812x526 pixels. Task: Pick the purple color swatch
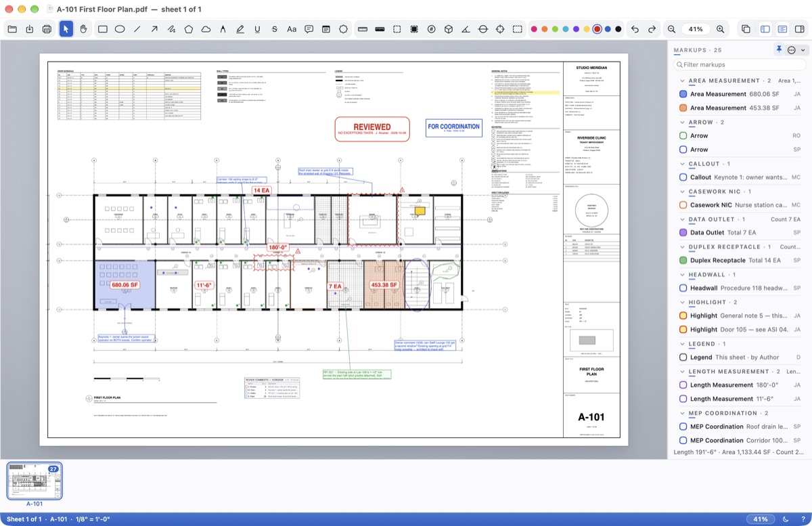[576, 29]
